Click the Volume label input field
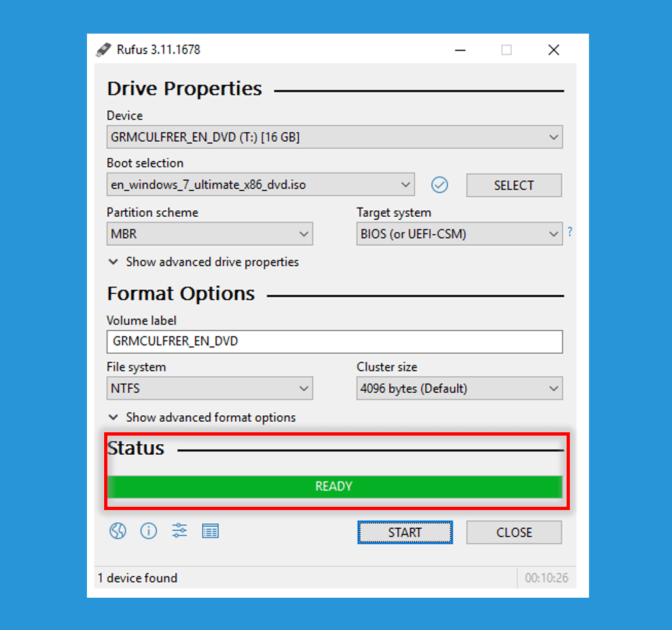 click(x=334, y=341)
